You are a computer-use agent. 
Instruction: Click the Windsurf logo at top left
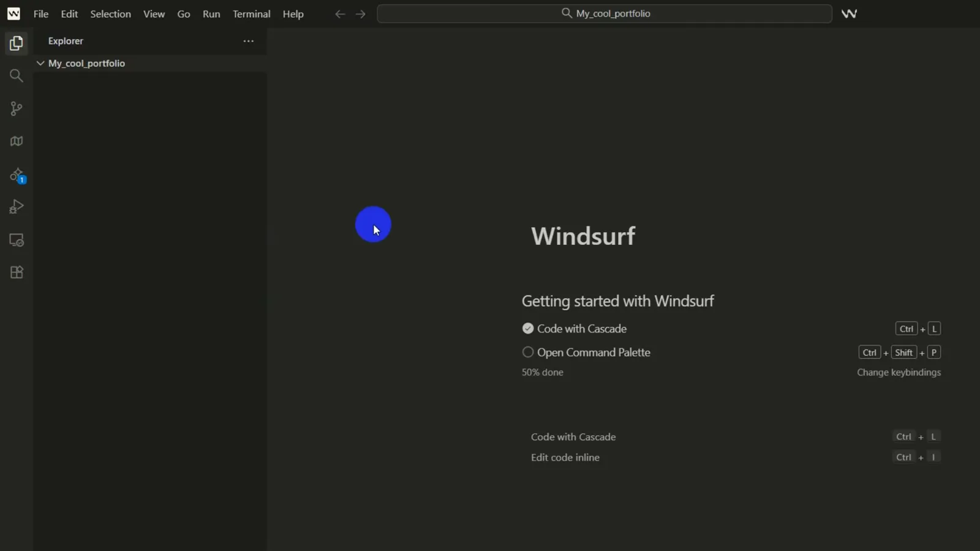[13, 13]
